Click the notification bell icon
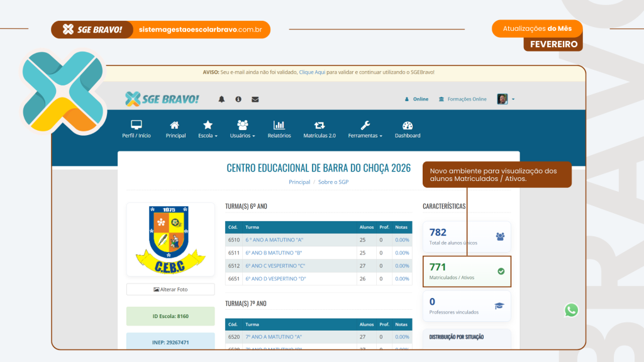This screenshot has height=362, width=644. click(x=221, y=99)
